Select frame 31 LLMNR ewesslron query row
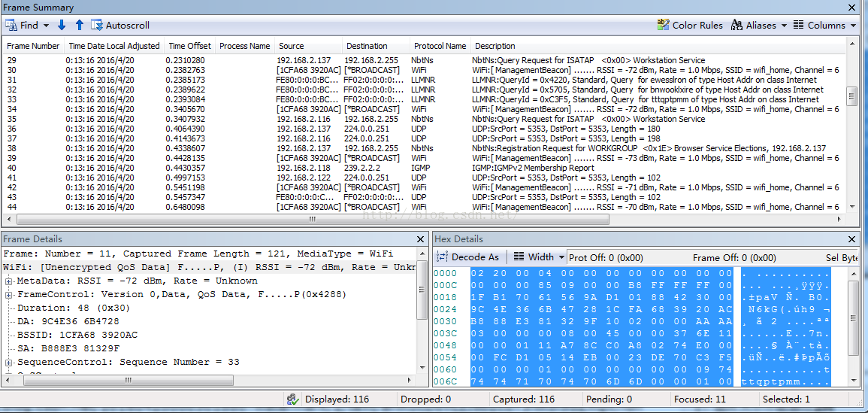Viewport: 868px width, 413px height. coord(425,80)
